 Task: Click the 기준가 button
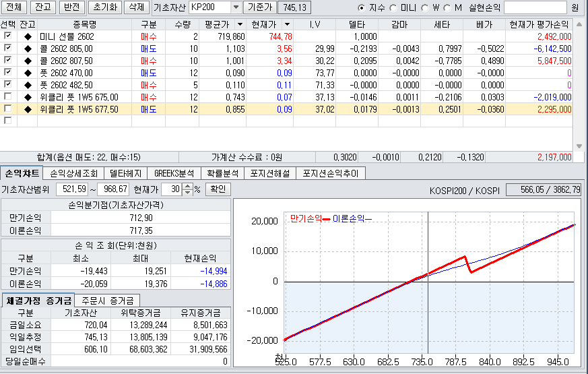click(x=260, y=7)
